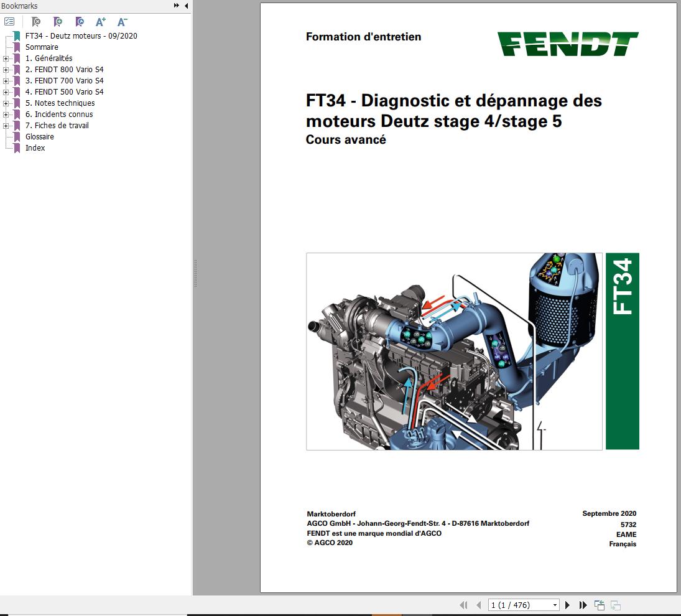Click the purple bookmark icon beside Sommaire
Viewport: 681px width, 616px height.
pos(17,47)
